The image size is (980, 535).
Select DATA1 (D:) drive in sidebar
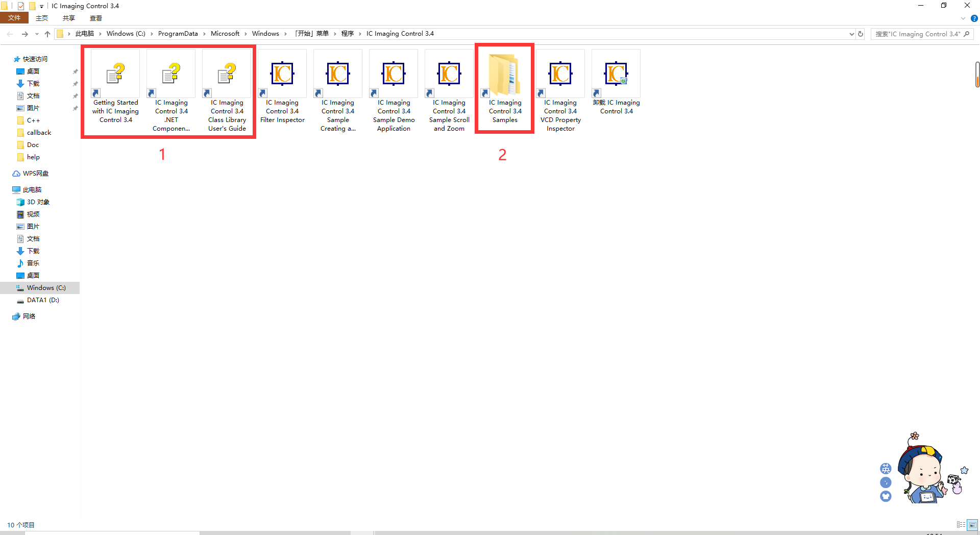(43, 300)
